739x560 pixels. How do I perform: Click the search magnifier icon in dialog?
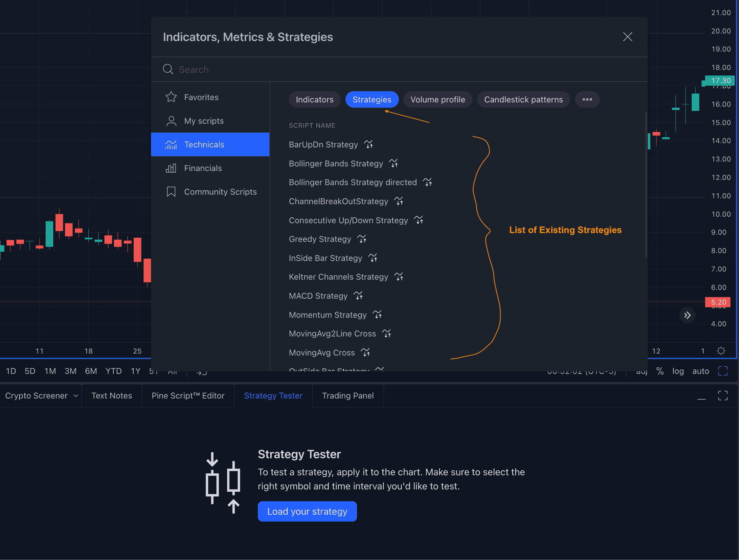point(168,69)
